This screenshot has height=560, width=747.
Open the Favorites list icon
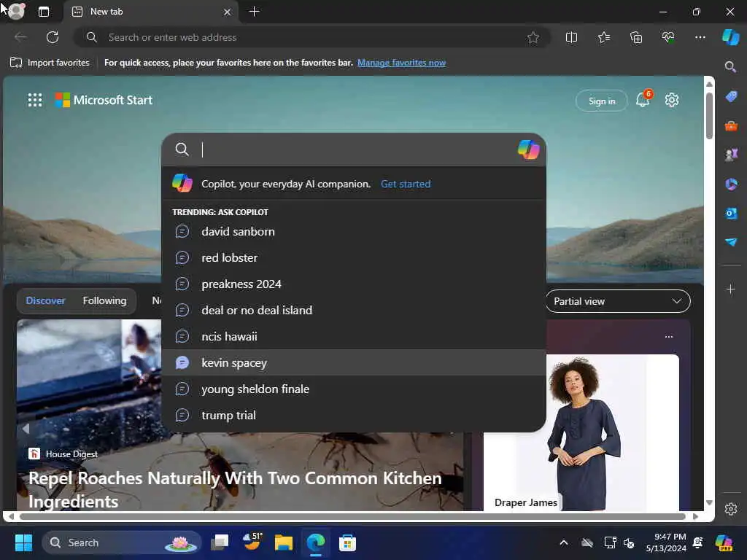point(603,37)
